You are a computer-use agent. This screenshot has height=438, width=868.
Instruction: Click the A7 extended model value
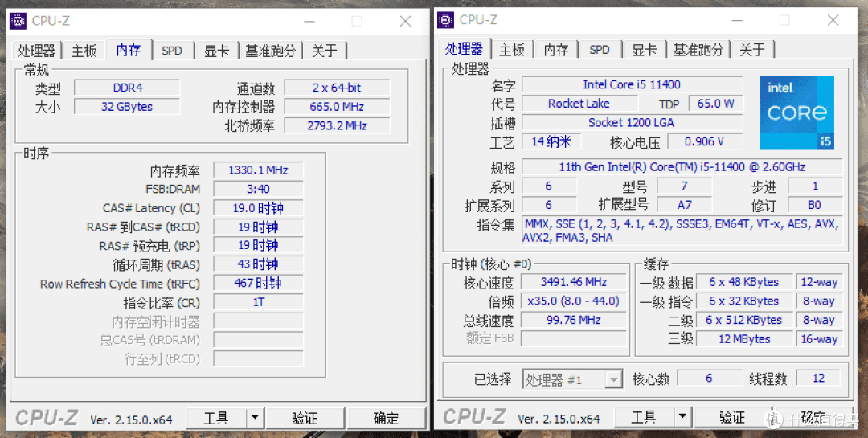point(685,205)
